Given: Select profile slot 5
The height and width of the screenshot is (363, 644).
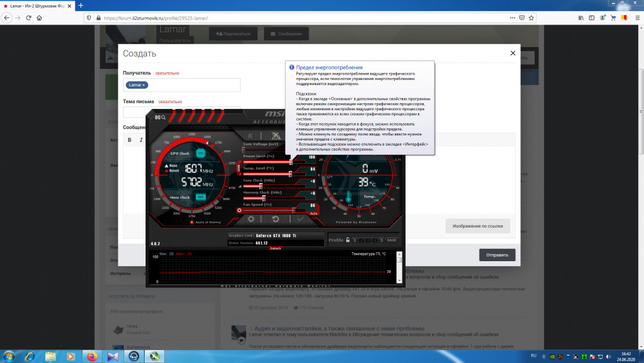Looking at the screenshot, I should tap(381, 240).
